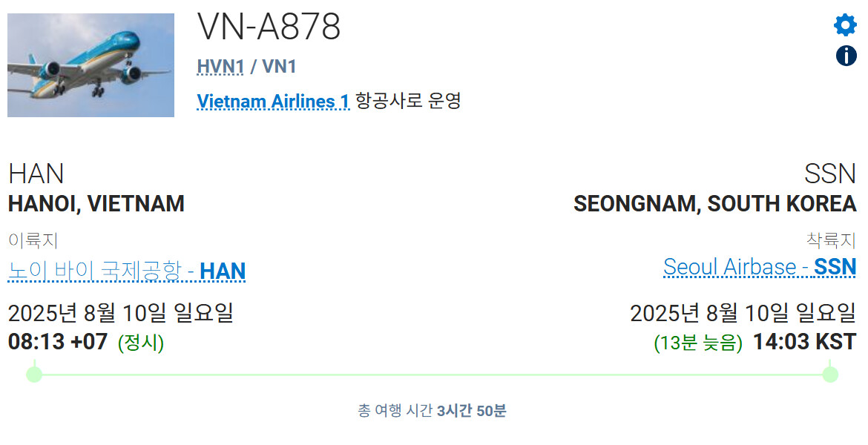868x445 pixels.
Task: Click the large HAN origin code
Action: click(36, 174)
